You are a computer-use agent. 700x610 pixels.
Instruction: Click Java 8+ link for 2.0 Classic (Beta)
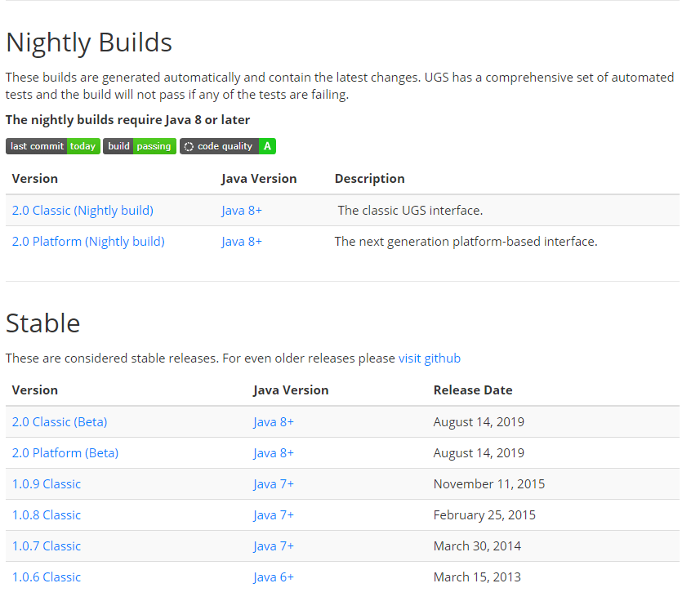click(x=274, y=422)
